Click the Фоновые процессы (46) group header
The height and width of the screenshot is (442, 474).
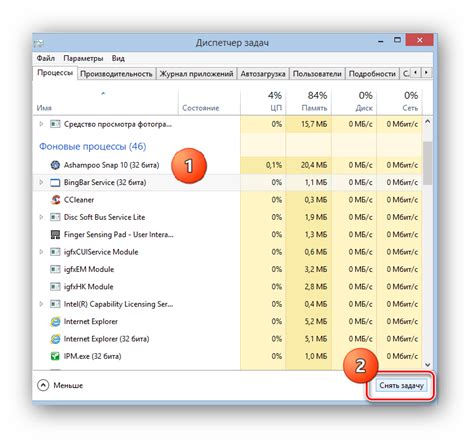click(x=93, y=146)
